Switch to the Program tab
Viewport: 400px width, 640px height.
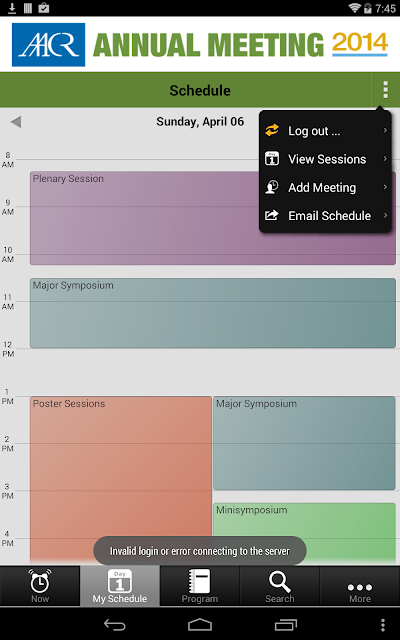tap(200, 586)
